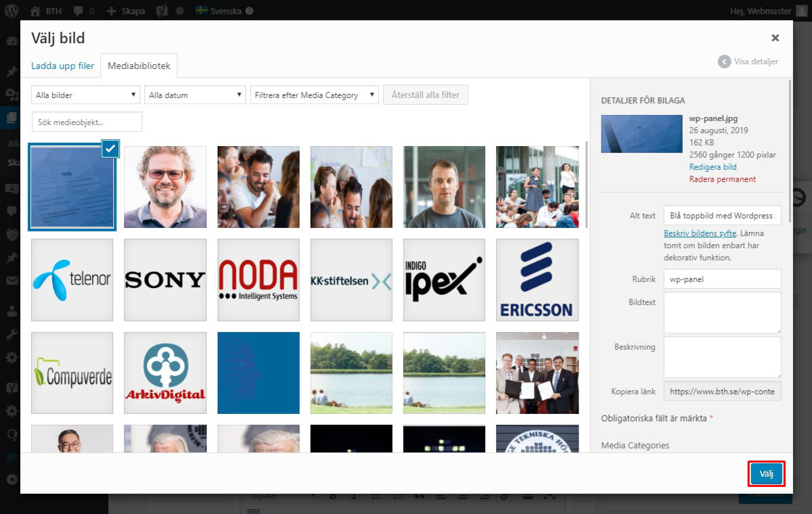Select the NODA Intelligent Systems thumbnail
The height and width of the screenshot is (514, 812).
point(258,280)
